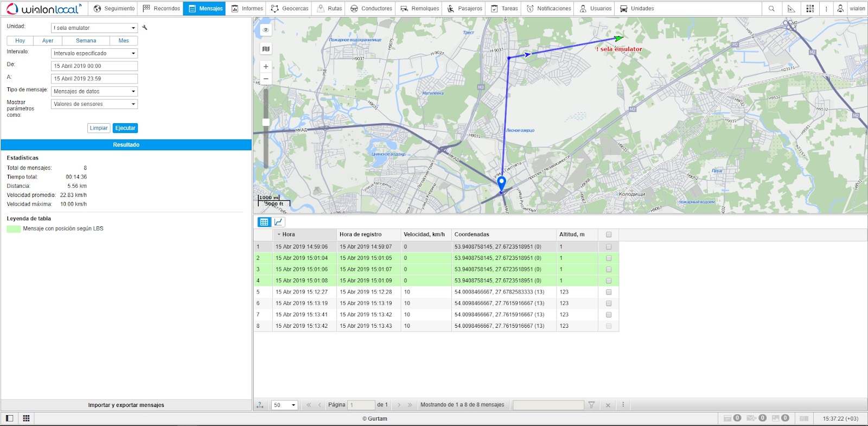Select checkbox for message row 5
The height and width of the screenshot is (426, 868).
(609, 293)
